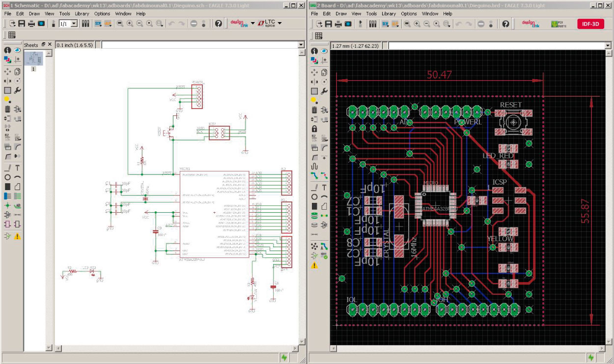Open Help icon in Schematic toolbar
Screen dimensions: 614x364
click(x=218, y=23)
